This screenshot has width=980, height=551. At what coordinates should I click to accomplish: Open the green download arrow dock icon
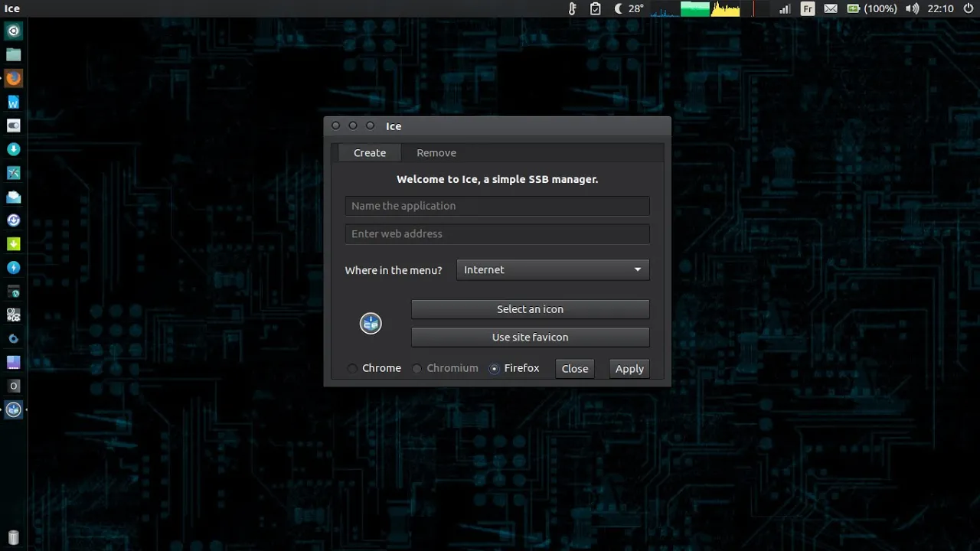click(13, 244)
